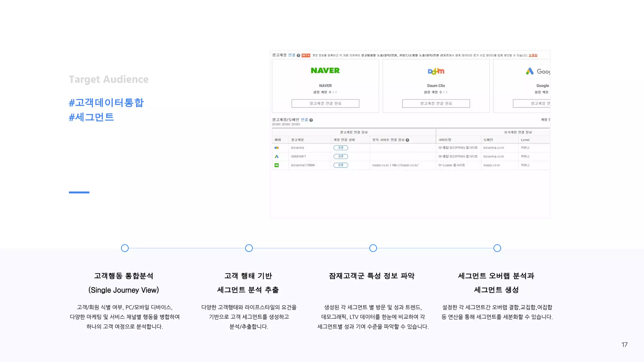Click the Level column header
The width and height of the screenshot is (644, 362).
(x=525, y=140)
